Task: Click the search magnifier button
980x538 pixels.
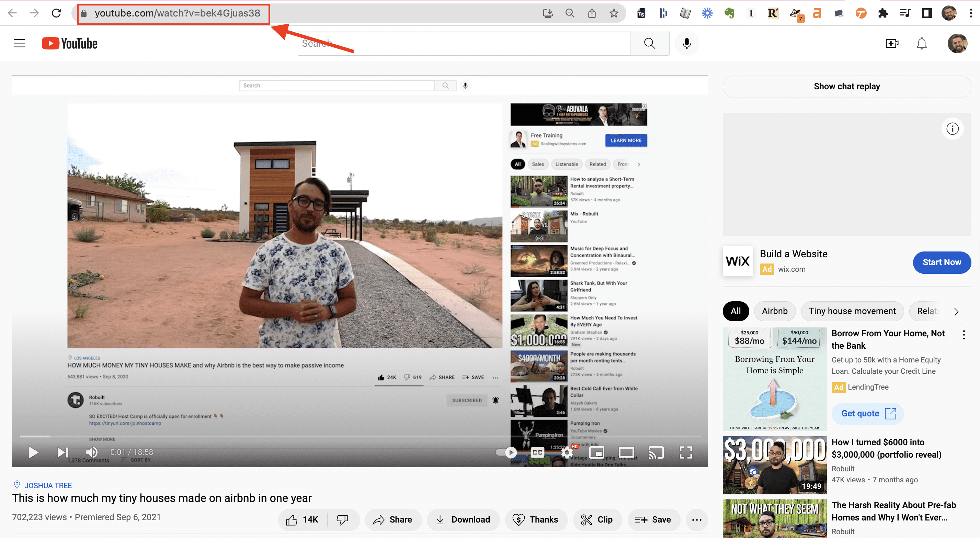Action: [649, 43]
